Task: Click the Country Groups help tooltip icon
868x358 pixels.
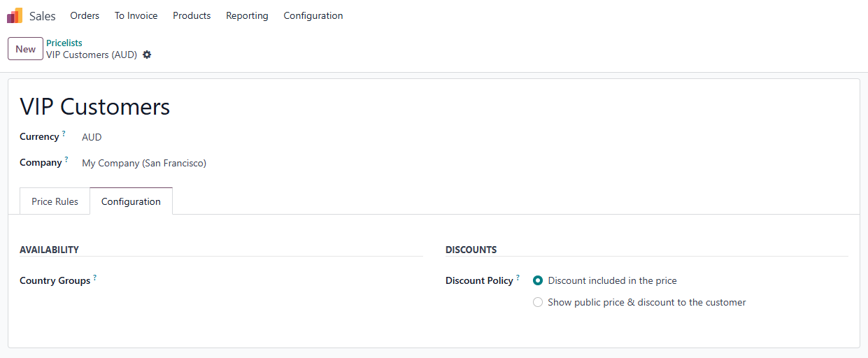Action: coord(95,277)
